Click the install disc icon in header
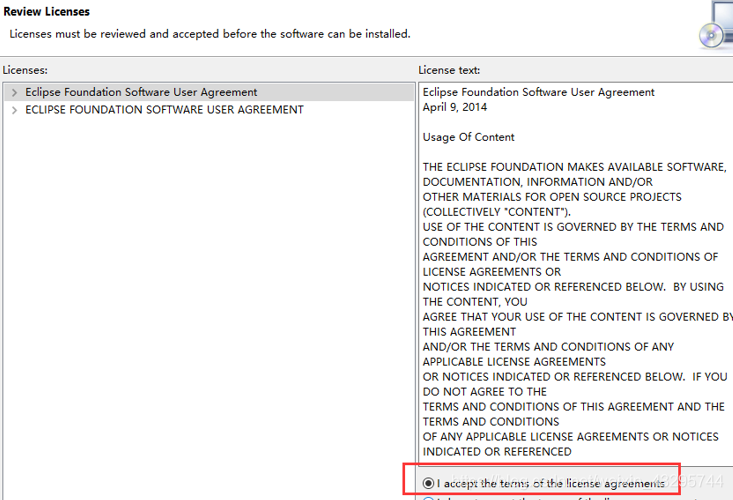 (716, 26)
